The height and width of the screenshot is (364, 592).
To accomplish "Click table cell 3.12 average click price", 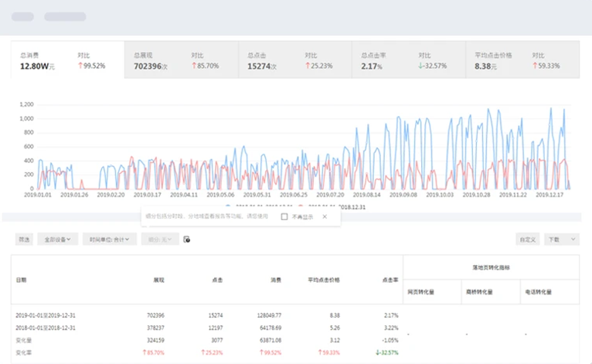I will pos(335,340).
